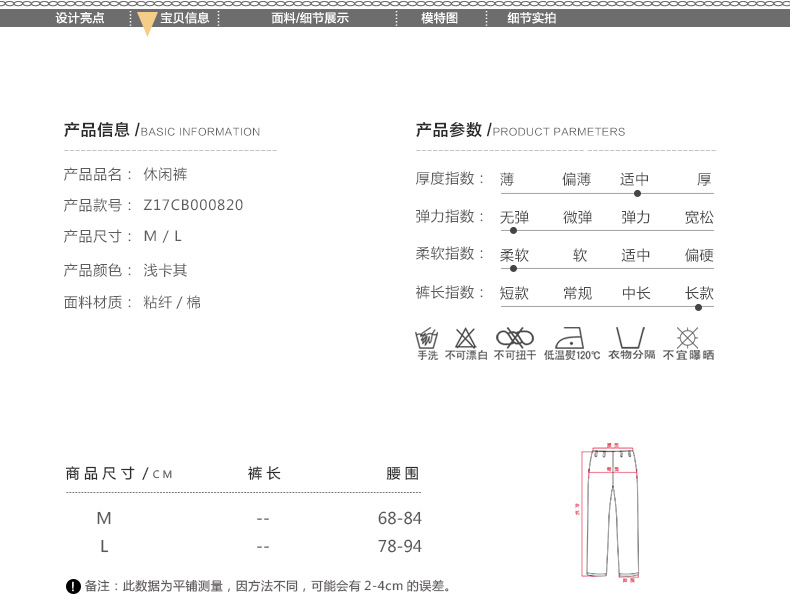Click the exclamation warning icon beside 备注

(73, 586)
